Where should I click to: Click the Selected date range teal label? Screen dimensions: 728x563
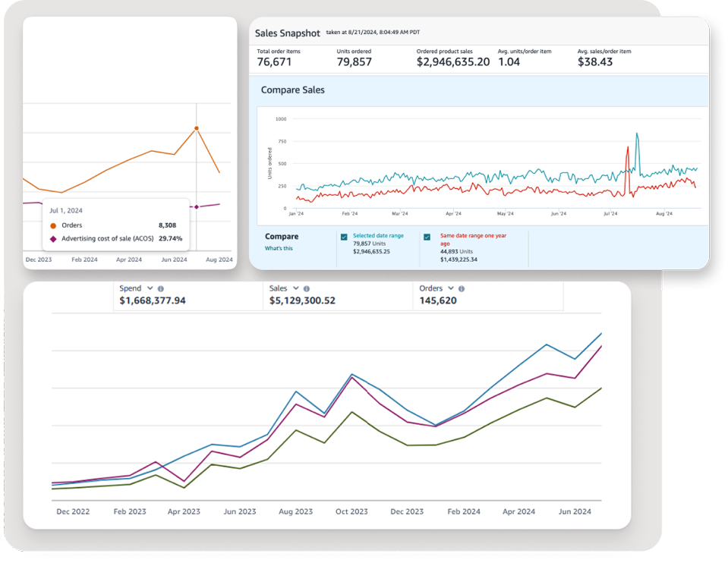coord(379,235)
